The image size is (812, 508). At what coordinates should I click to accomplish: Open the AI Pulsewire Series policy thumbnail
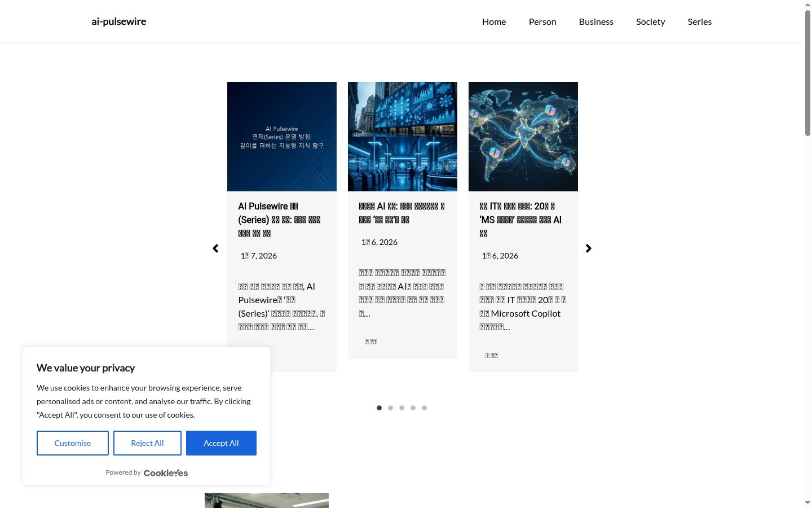(x=282, y=137)
